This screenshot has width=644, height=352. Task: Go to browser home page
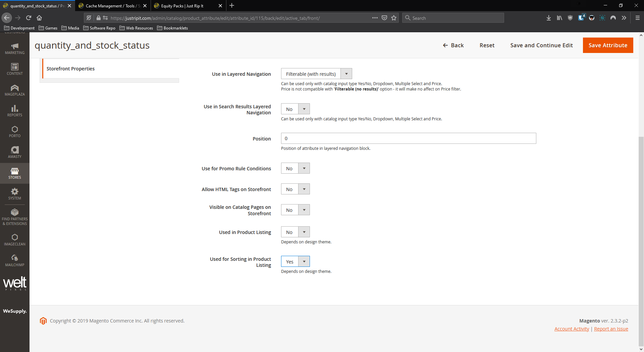pos(39,18)
